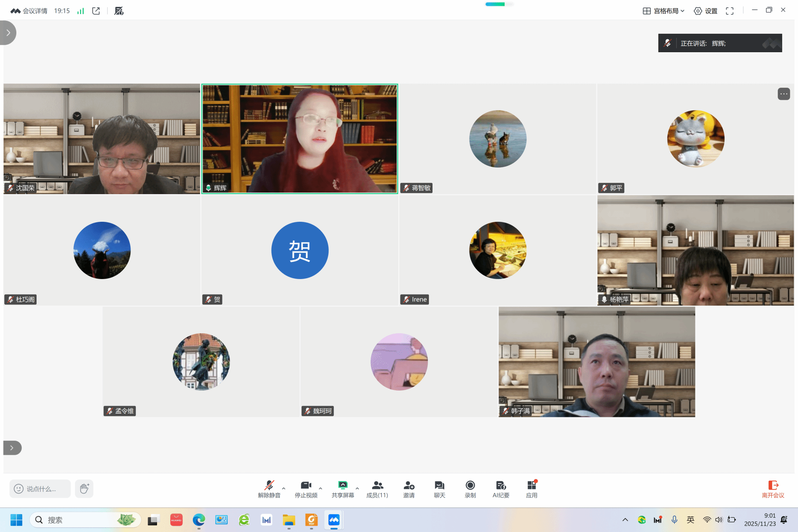
Task: Expand video options arrow beside stop video
Action: point(320,488)
